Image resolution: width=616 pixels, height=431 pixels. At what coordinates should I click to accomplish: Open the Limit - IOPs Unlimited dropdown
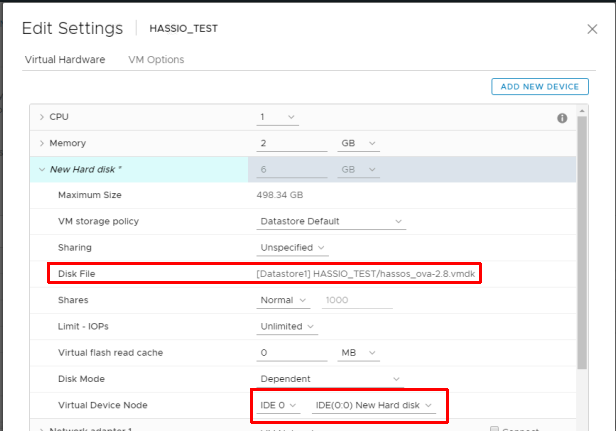287,327
